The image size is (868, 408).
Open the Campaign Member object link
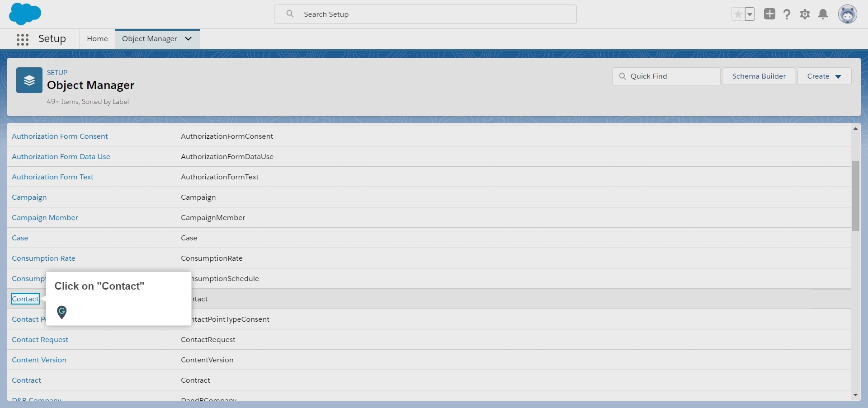click(x=45, y=217)
